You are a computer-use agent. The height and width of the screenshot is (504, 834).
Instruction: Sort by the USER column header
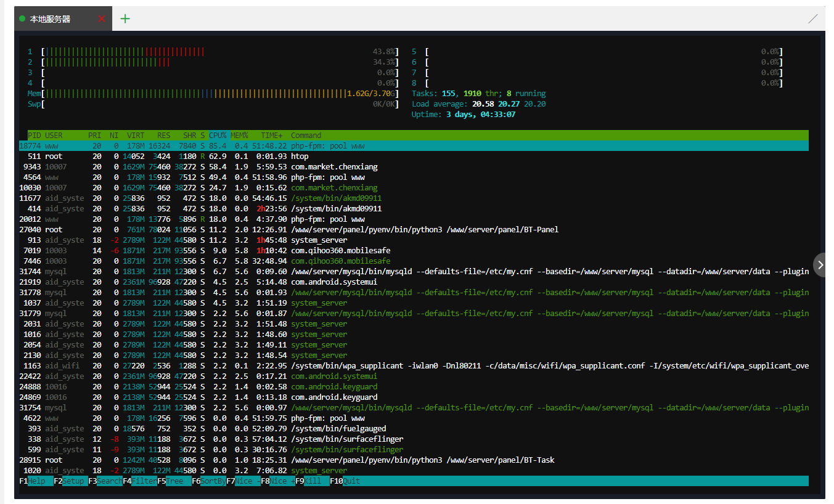coord(55,135)
